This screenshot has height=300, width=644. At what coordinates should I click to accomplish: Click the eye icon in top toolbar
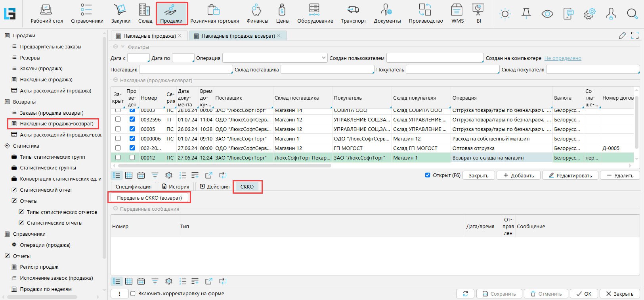(x=547, y=14)
